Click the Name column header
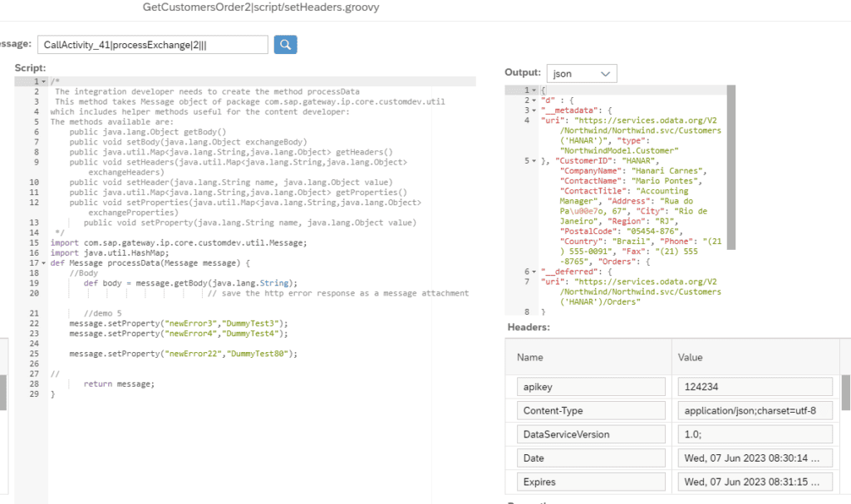The height and width of the screenshot is (504, 851). (x=529, y=358)
